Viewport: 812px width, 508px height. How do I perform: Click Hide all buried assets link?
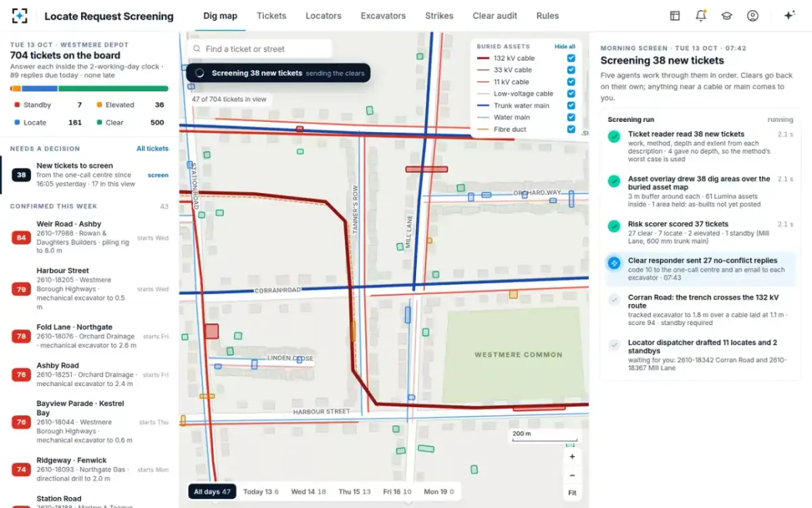coord(565,47)
